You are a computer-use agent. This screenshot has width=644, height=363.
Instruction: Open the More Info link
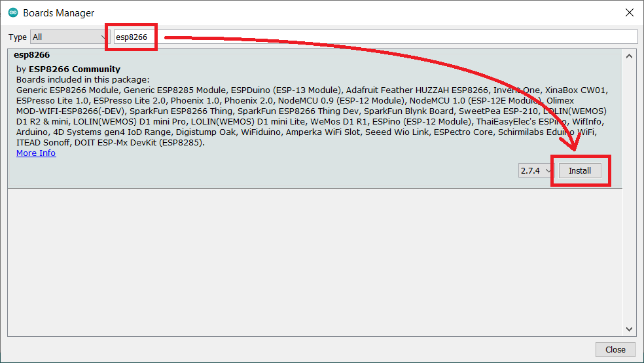(36, 153)
